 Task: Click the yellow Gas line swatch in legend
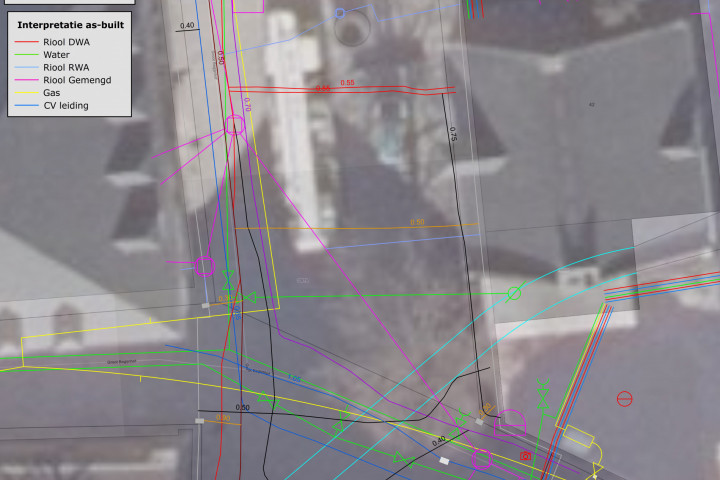(26, 92)
